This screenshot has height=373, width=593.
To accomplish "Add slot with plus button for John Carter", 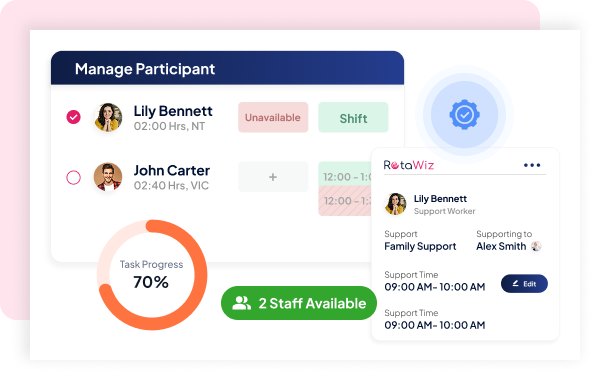I will tap(273, 177).
